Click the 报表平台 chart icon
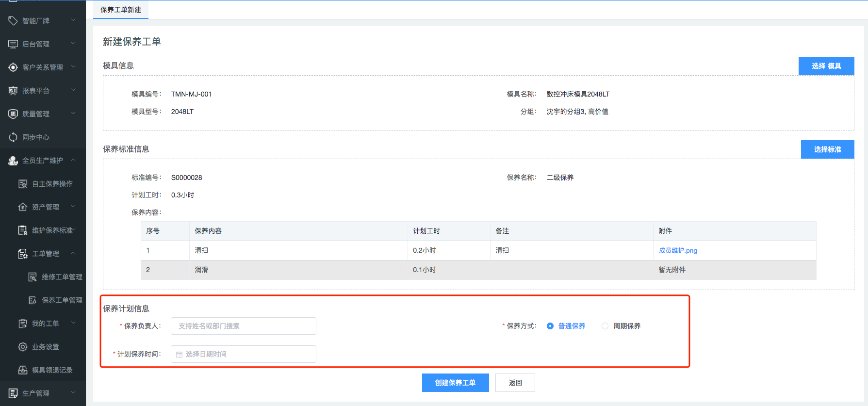The image size is (868, 406). [13, 91]
